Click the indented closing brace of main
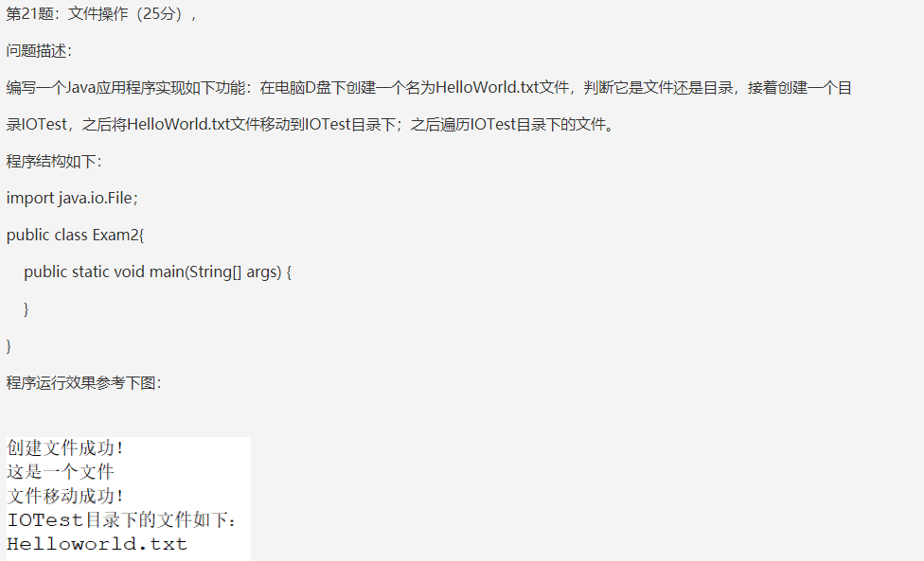924x561 pixels. pos(26,309)
